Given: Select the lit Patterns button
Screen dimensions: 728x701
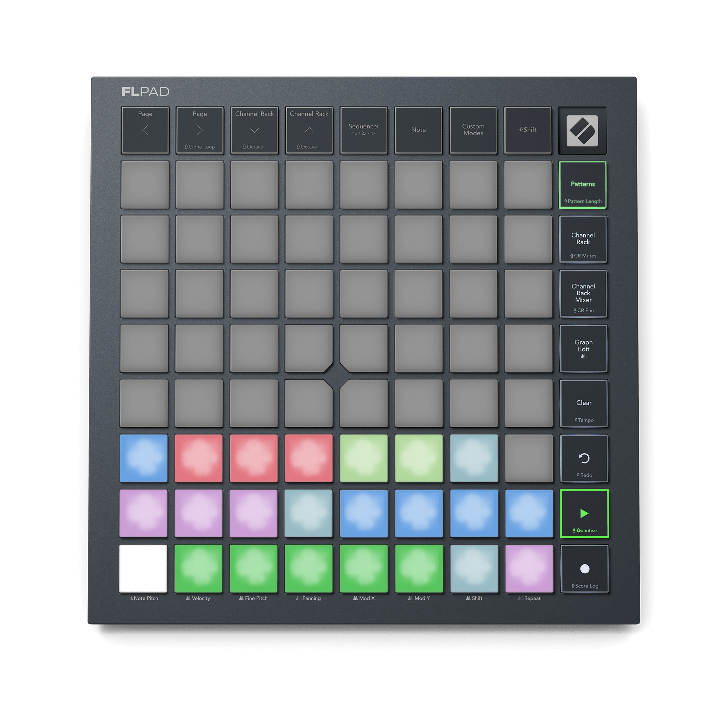Looking at the screenshot, I should point(583,185).
